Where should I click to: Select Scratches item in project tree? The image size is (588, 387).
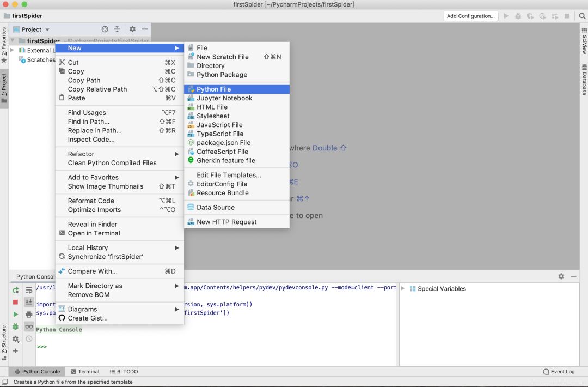[37, 59]
